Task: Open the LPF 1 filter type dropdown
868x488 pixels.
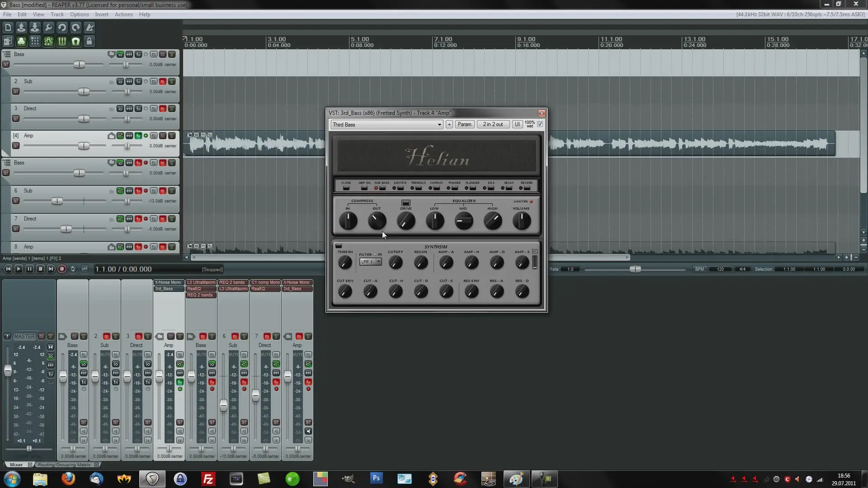Action: 371,262
